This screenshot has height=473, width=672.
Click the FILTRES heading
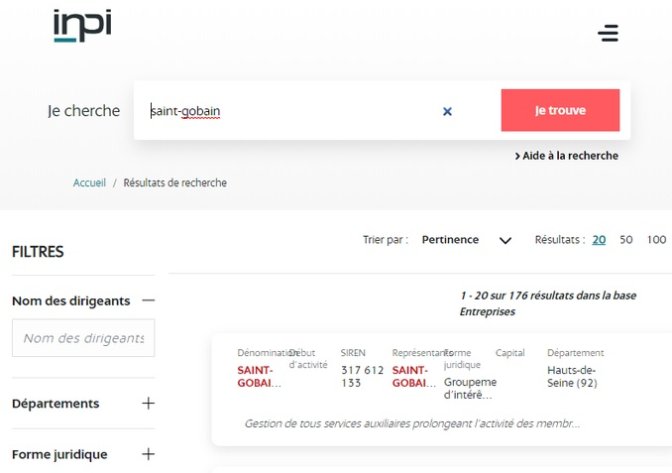click(x=38, y=251)
